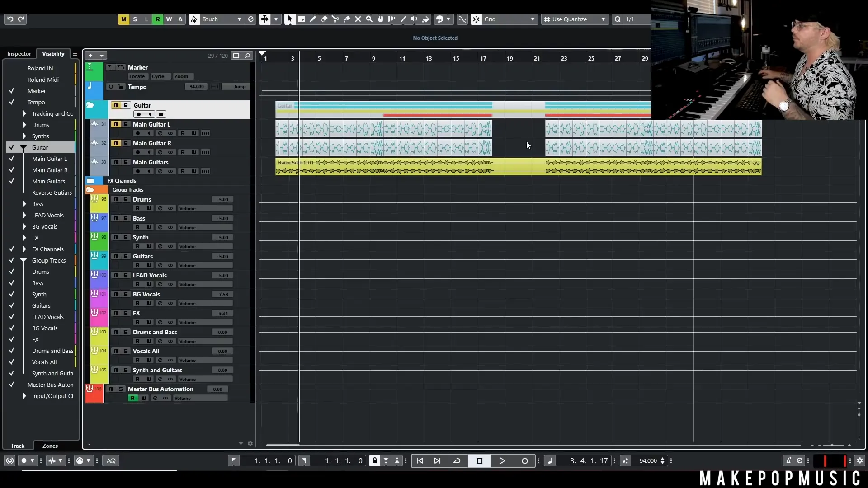868x488 pixels.
Task: Toggle visibility check for Main Guitar R
Action: [12, 170]
